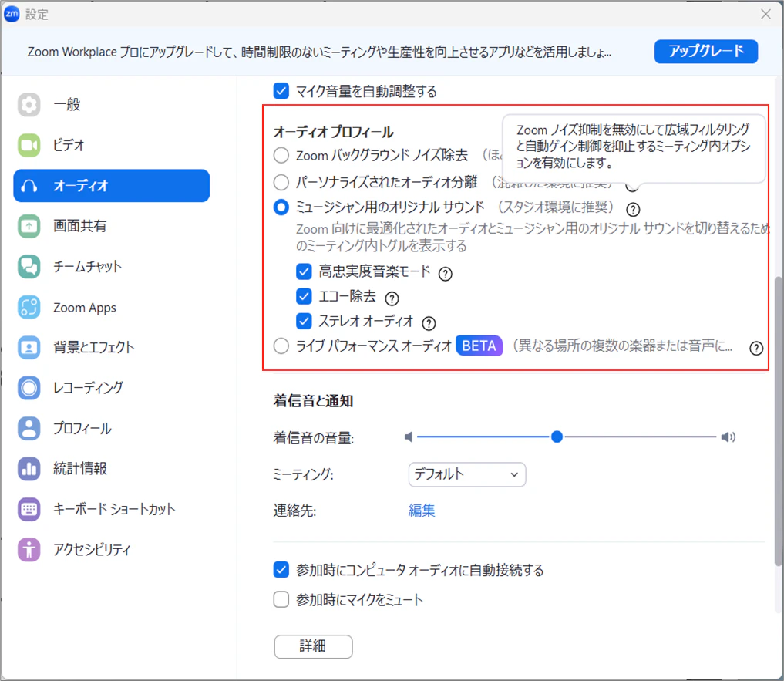Select ミュージシャン用のオリジナル サウンド radio button

tap(281, 207)
